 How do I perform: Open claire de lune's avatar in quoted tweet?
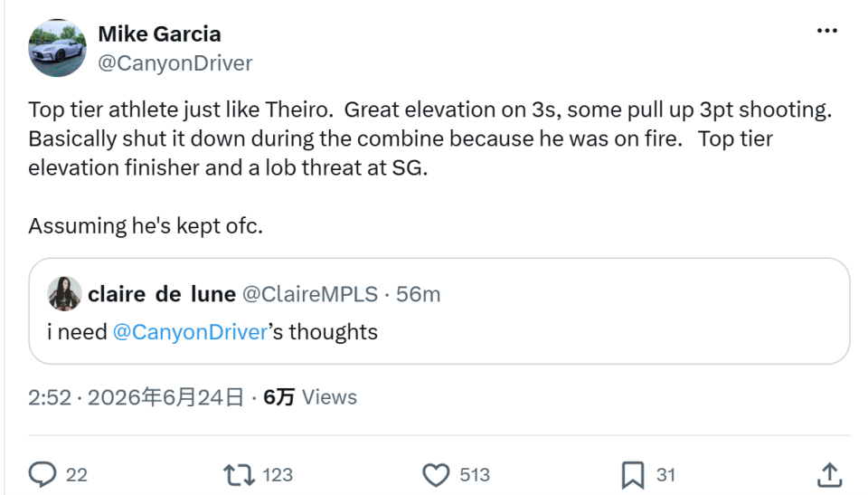pyautogui.click(x=65, y=294)
